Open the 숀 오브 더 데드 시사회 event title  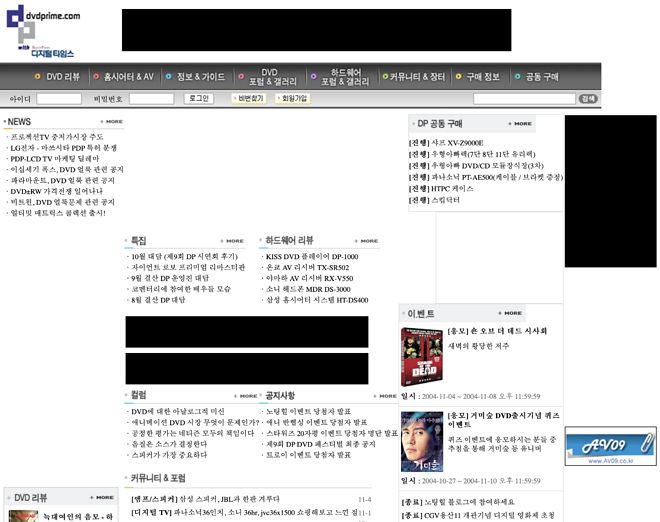497,331
